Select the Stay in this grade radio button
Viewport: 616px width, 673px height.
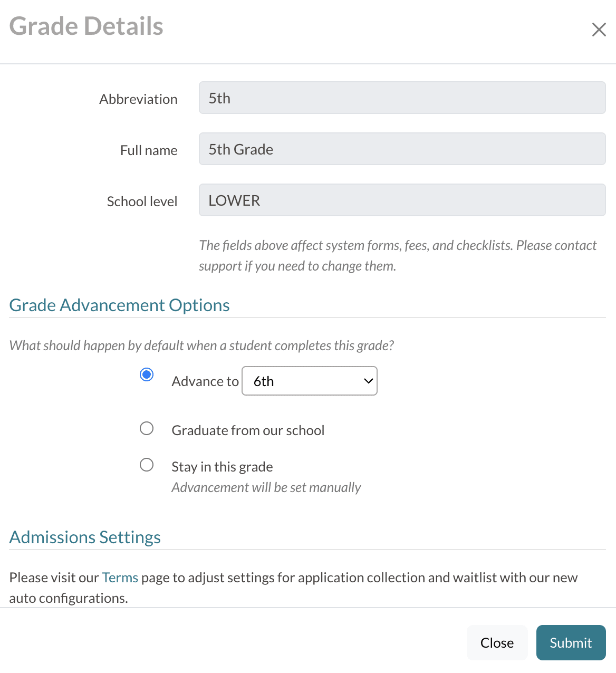coord(147,465)
